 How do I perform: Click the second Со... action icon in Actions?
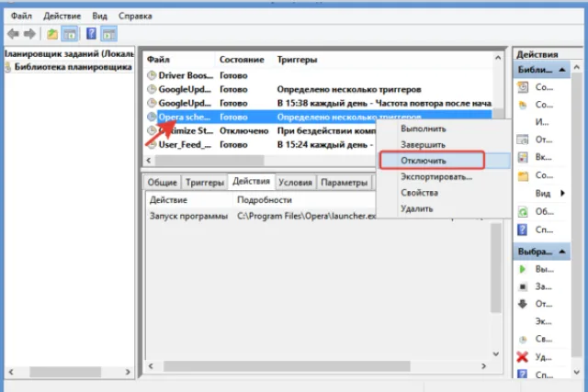point(523,105)
